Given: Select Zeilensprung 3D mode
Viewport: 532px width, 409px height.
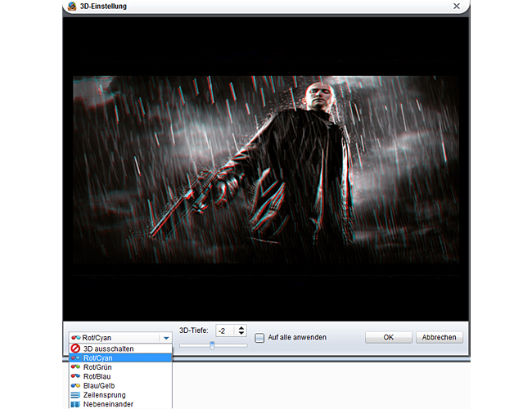Looking at the screenshot, I should 120,395.
